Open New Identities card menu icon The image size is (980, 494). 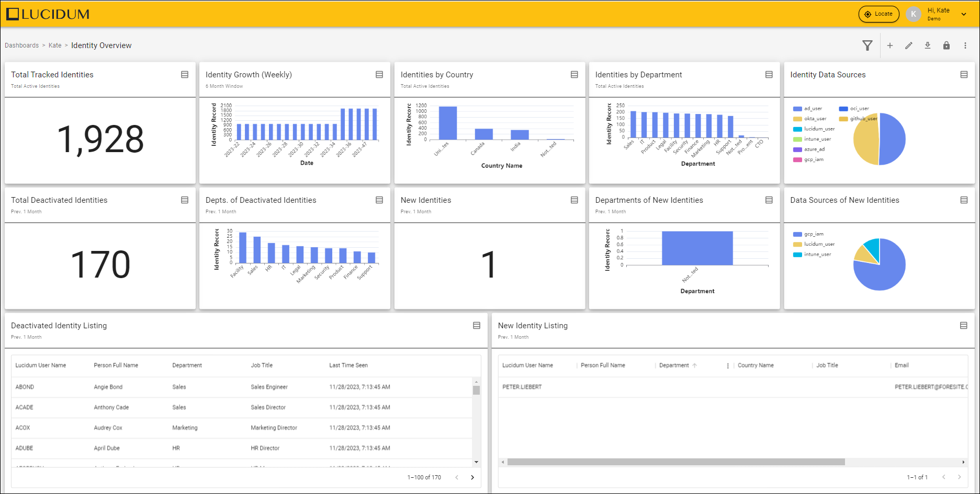[574, 200]
